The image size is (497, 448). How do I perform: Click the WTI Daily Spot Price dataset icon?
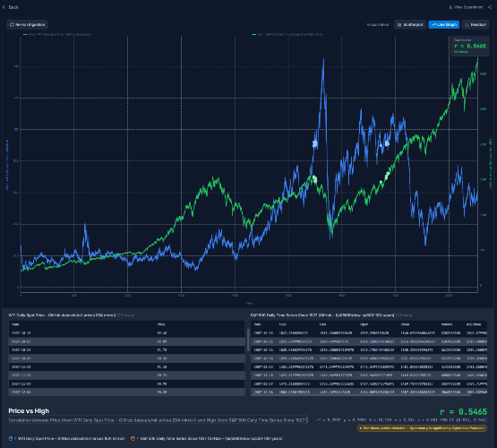pos(11,438)
